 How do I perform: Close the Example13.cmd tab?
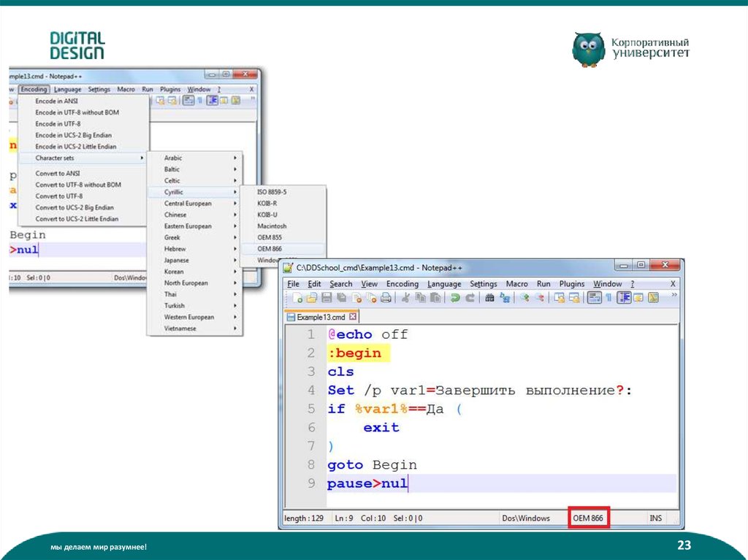353,317
